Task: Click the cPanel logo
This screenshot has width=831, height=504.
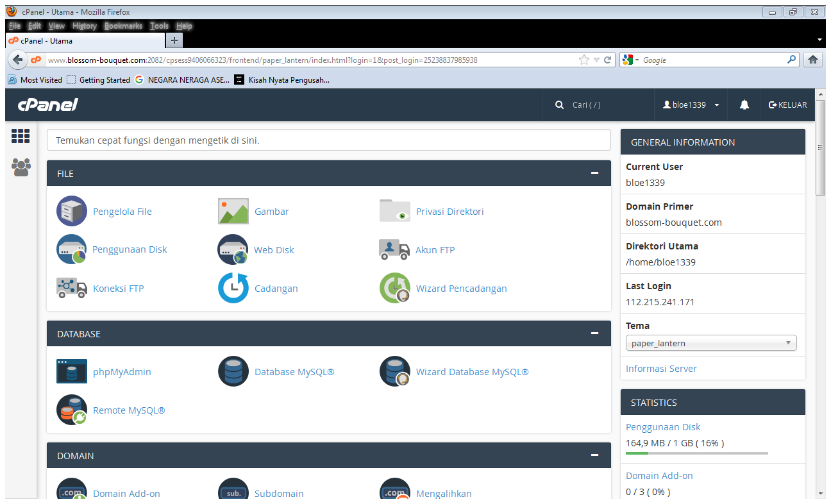Action: (x=48, y=105)
